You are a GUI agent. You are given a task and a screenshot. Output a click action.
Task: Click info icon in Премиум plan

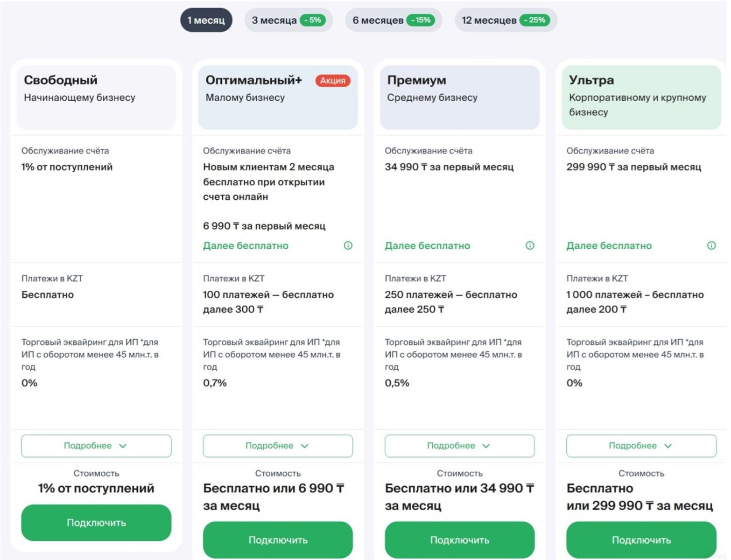530,245
